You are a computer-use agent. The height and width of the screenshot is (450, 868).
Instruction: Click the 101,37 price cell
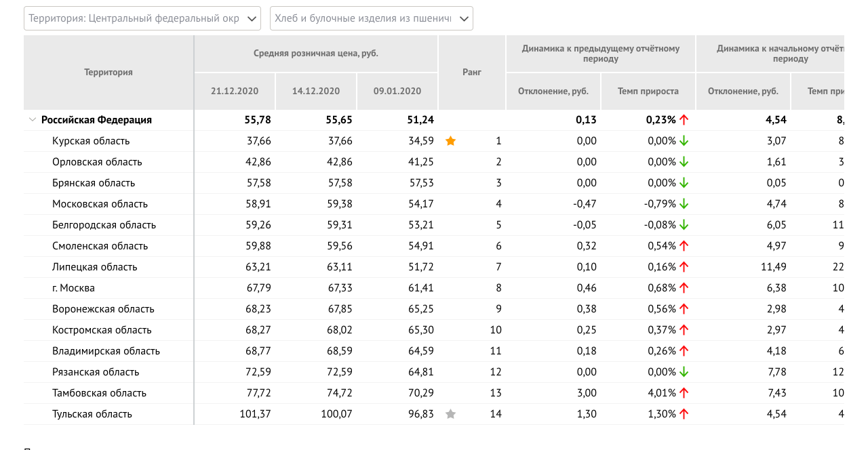[254, 414]
